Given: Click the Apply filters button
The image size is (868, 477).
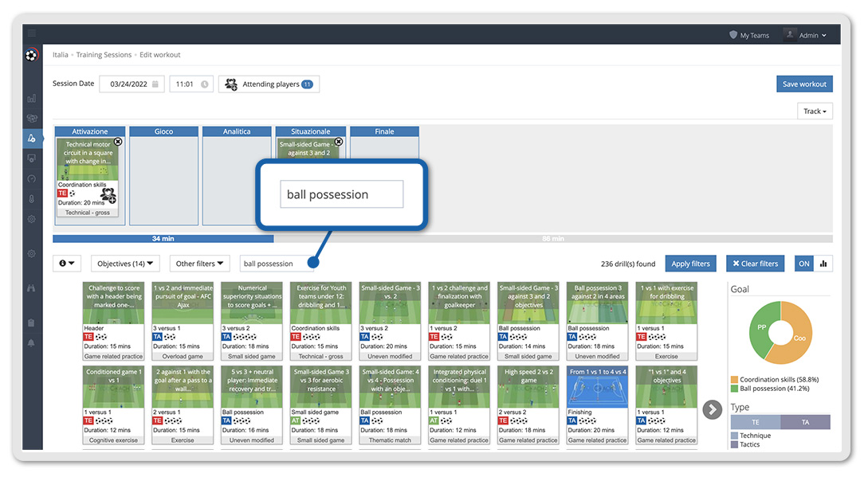Looking at the screenshot, I should click(x=690, y=264).
